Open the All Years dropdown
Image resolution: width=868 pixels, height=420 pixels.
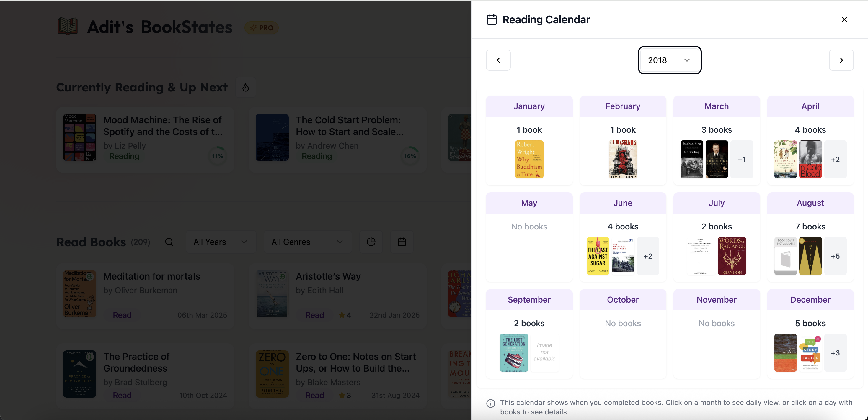point(221,242)
